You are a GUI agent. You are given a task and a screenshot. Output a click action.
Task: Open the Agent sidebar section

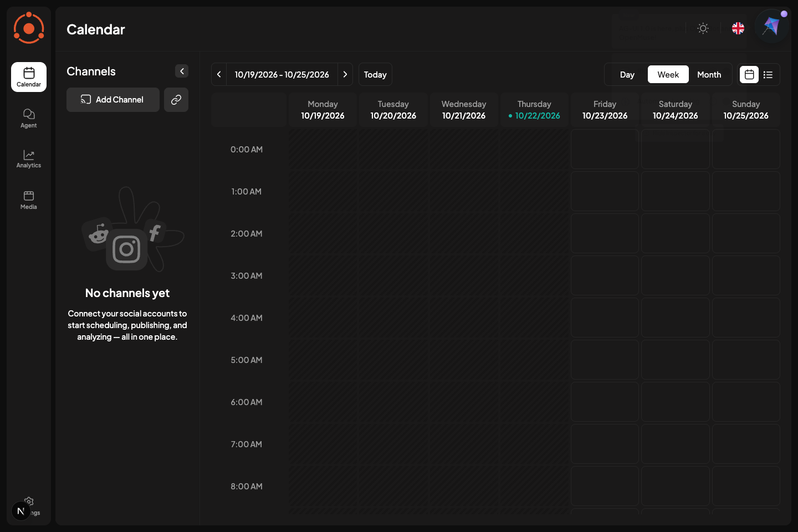29,118
